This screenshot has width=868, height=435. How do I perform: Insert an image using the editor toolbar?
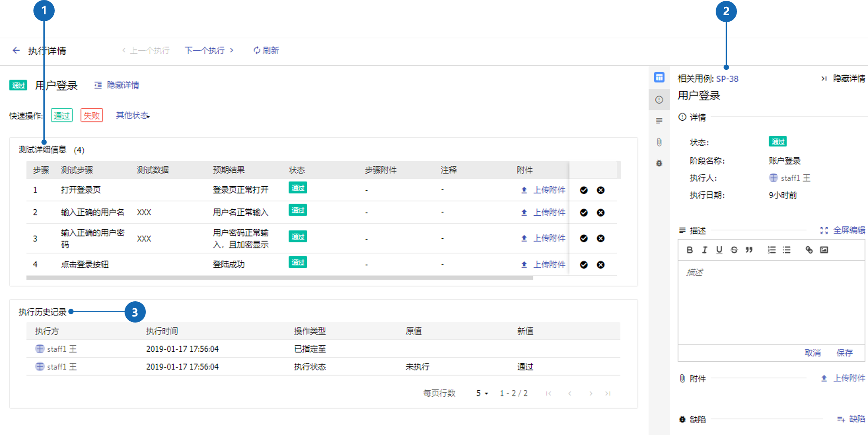(824, 250)
